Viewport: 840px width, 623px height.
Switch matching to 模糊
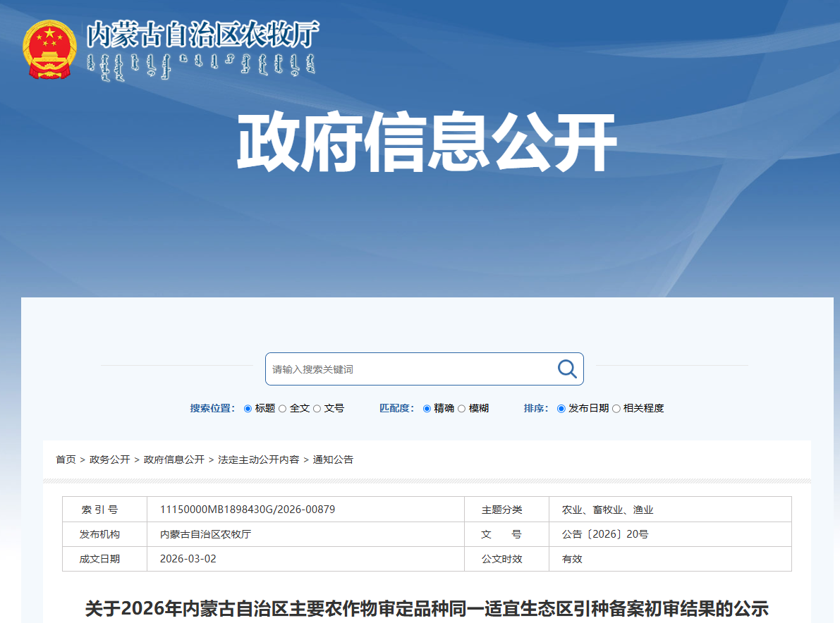[462, 409]
